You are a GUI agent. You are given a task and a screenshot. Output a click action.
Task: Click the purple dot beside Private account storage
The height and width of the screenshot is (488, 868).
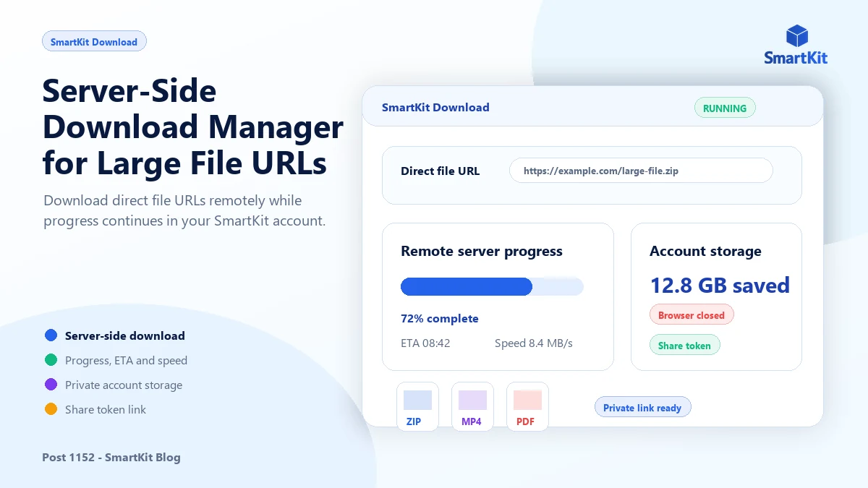[51, 385]
